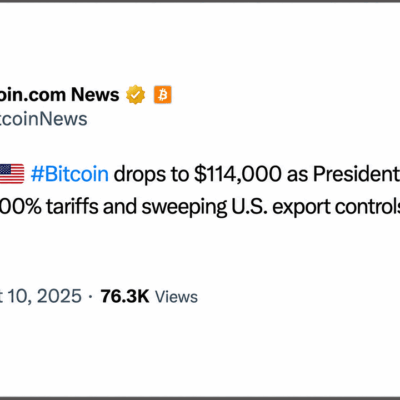The image size is (400, 400).
Task: Click the words 'drops to' in the tweet
Action: pyautogui.click(x=151, y=175)
